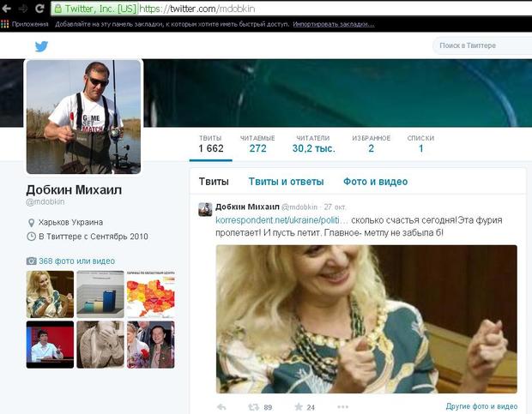532x414 pixels.
Task: Click the Twitter bird logo
Action: tap(40, 46)
